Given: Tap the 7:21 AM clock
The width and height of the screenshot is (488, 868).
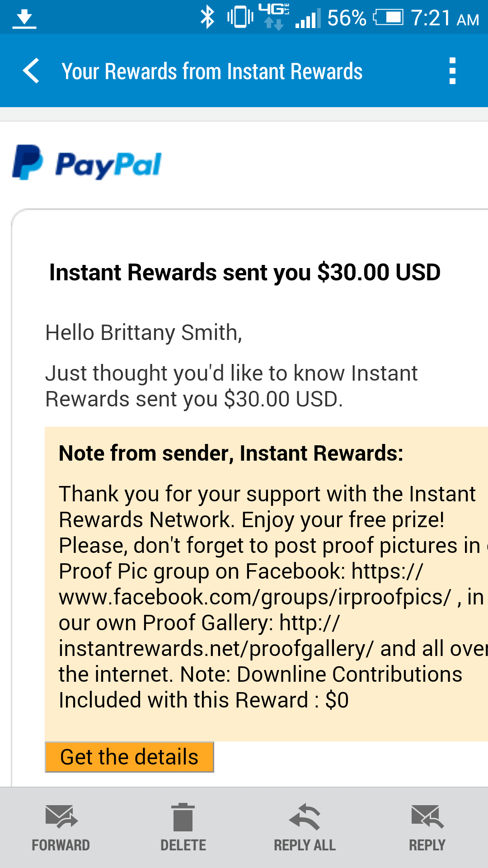Looking at the screenshot, I should coord(445,18).
